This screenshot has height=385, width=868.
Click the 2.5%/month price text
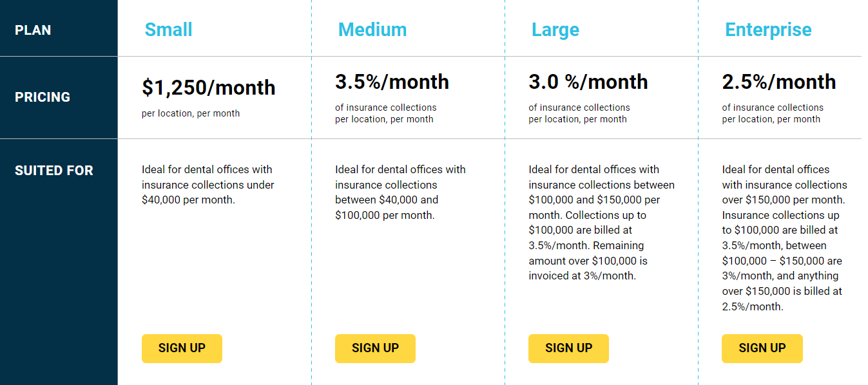(x=779, y=82)
